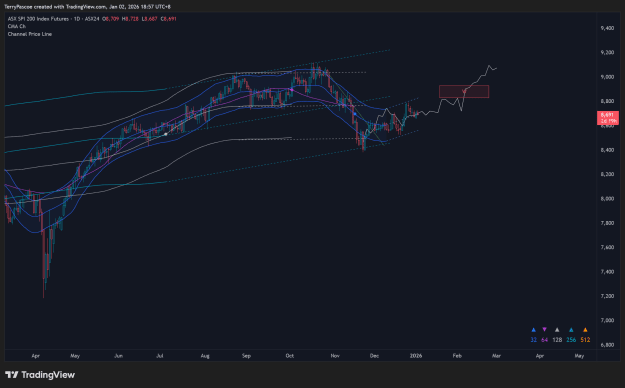Click the Oct label on time axis
Screen dimensions: 625x388
290,356
